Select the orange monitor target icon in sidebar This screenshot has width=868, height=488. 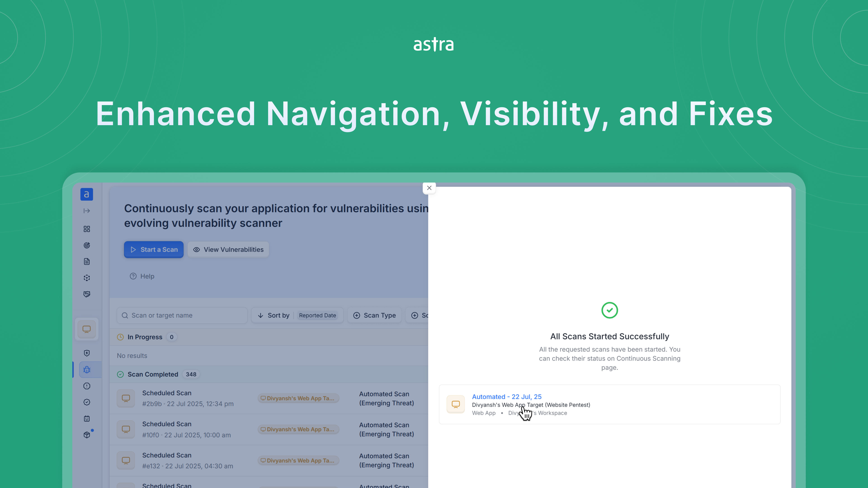(87, 329)
